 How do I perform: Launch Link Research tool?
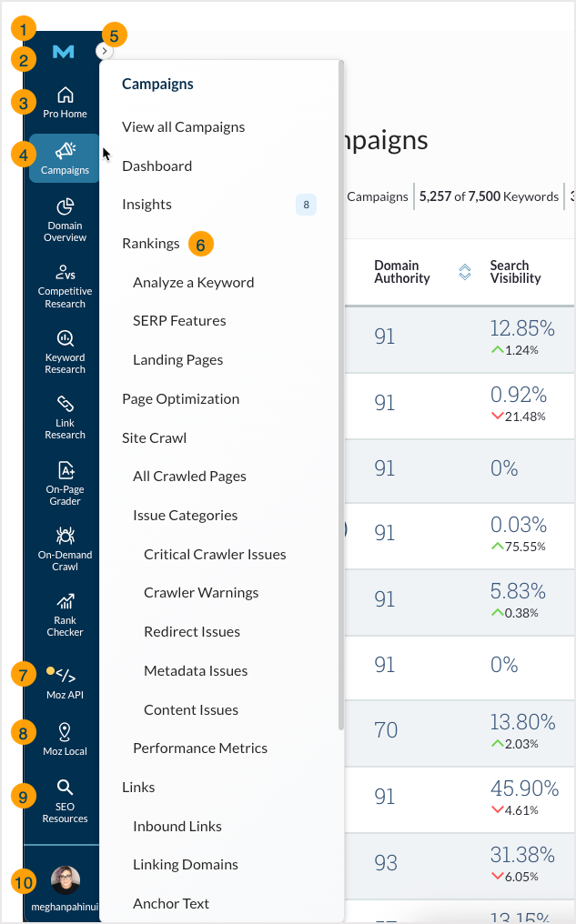(x=65, y=417)
